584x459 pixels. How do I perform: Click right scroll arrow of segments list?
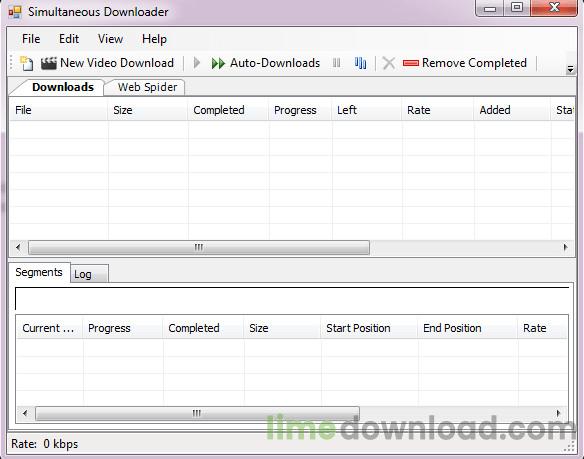pyautogui.click(x=558, y=413)
